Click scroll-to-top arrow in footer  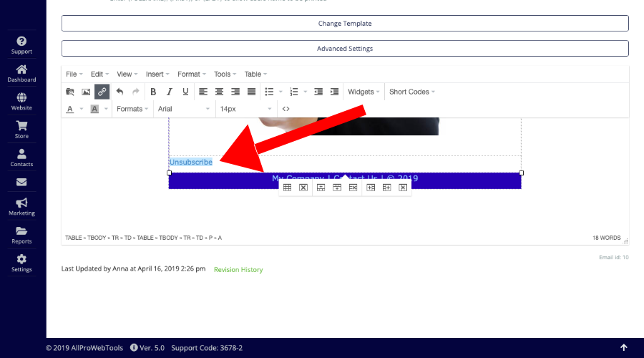(623, 347)
